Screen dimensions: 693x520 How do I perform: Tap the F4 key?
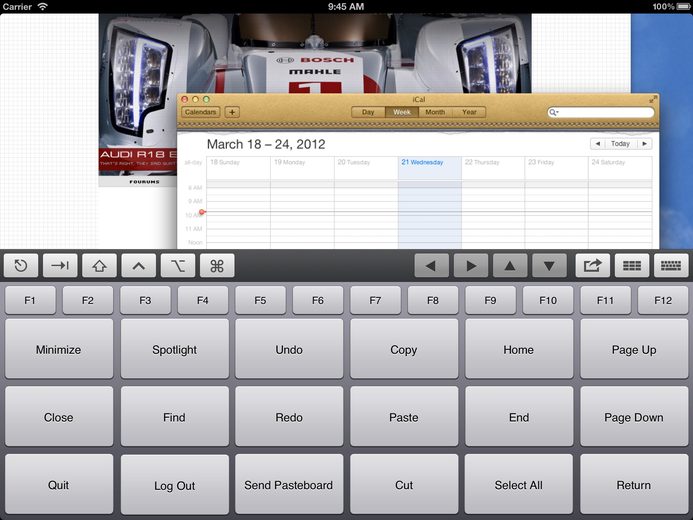click(202, 300)
